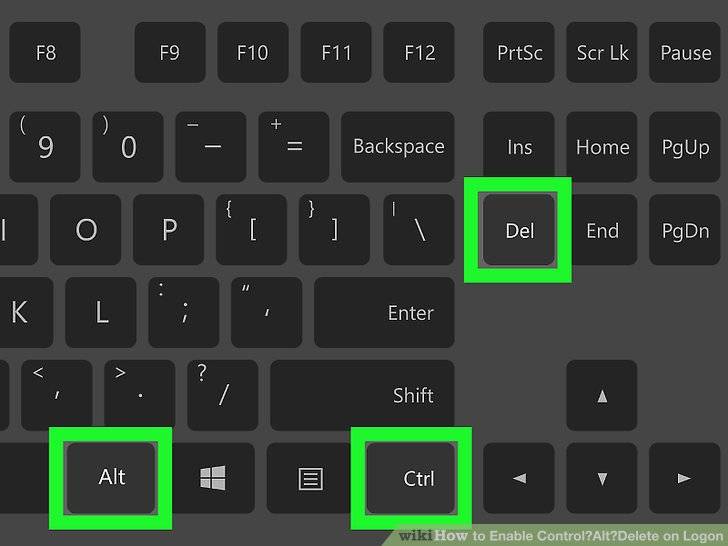The image size is (728, 546).
Task: Click the up arrow key
Action: [x=602, y=396]
